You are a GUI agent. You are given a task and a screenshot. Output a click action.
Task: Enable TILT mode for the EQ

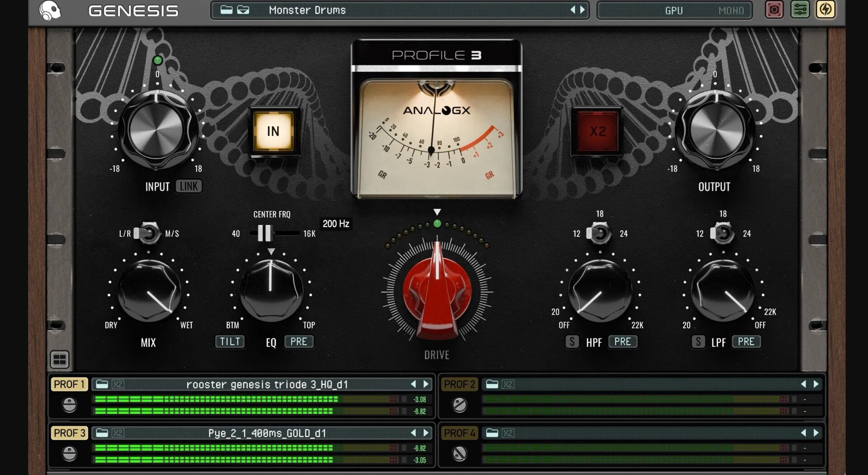click(229, 342)
